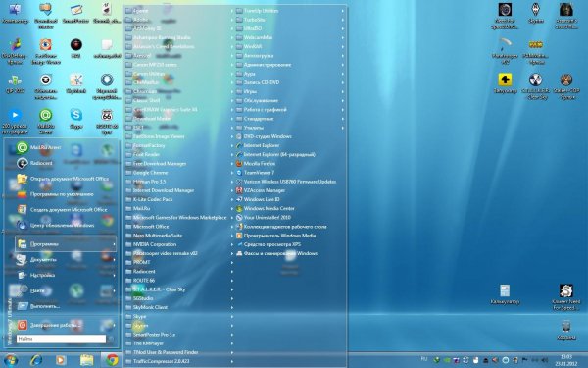The height and width of the screenshot is (368, 588).
Task: Launch Mail.Ru Agent from start menu
Action: pos(39,147)
